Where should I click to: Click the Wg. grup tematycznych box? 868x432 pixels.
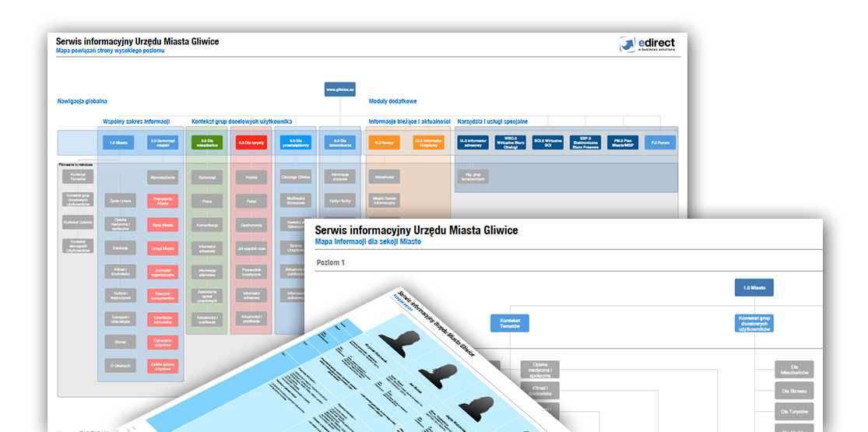(473, 177)
